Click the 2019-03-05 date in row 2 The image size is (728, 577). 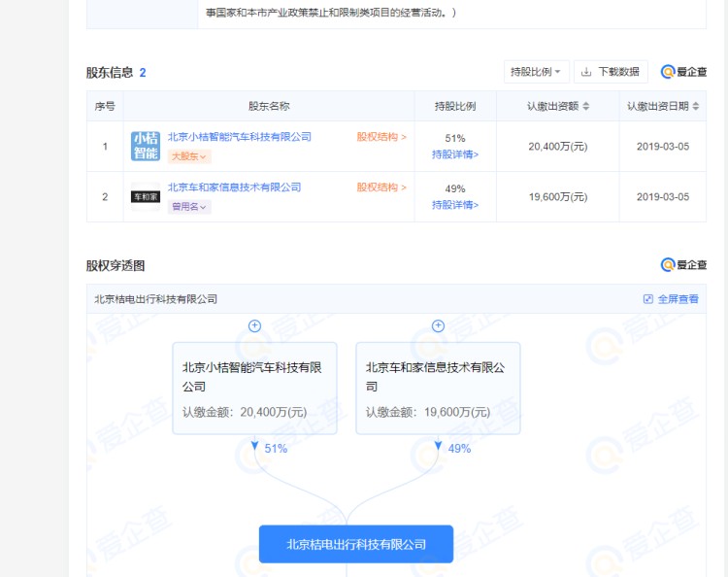663,197
